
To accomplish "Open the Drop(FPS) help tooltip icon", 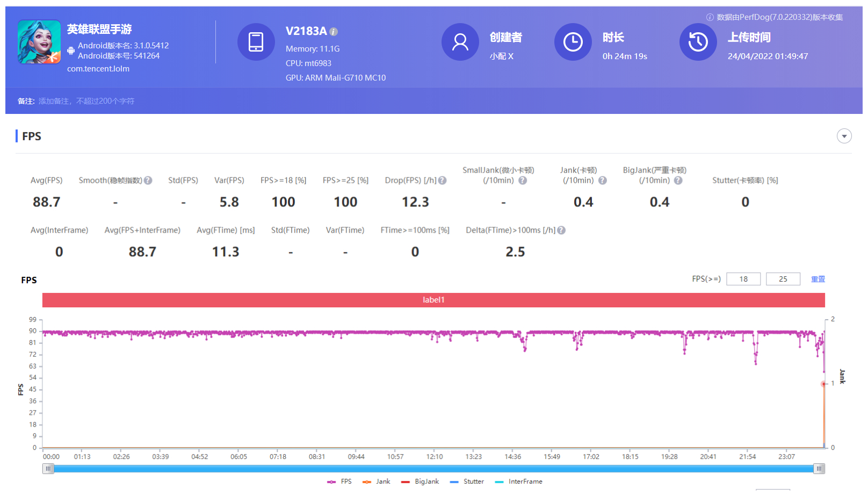I will [442, 181].
